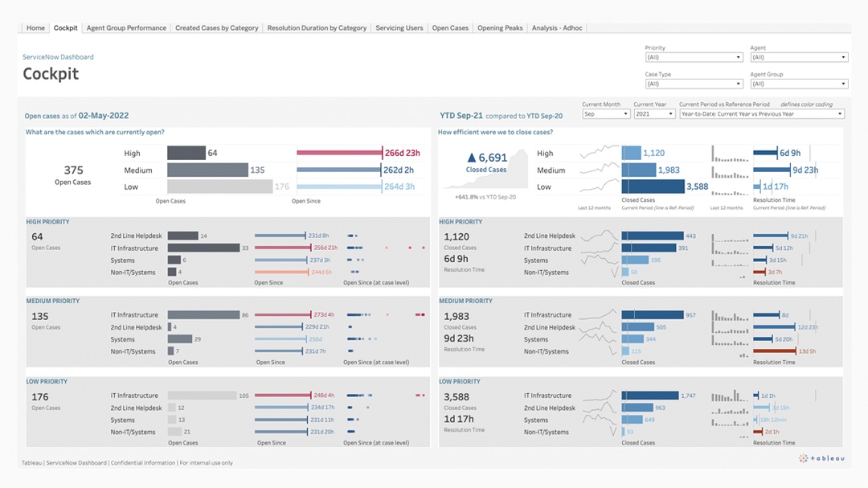The image size is (868, 488).
Task: Open the Agent Group Performance tab
Action: [126, 28]
